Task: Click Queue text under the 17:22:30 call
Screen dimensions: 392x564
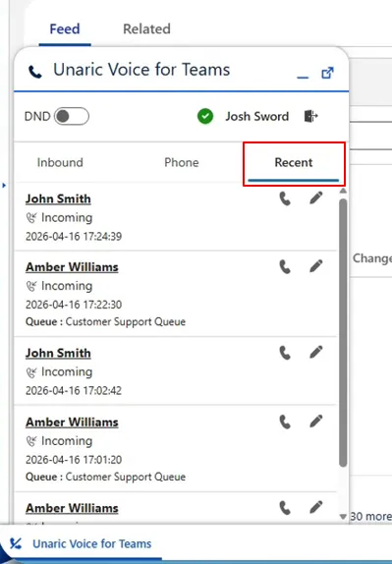Action: [x=106, y=321]
